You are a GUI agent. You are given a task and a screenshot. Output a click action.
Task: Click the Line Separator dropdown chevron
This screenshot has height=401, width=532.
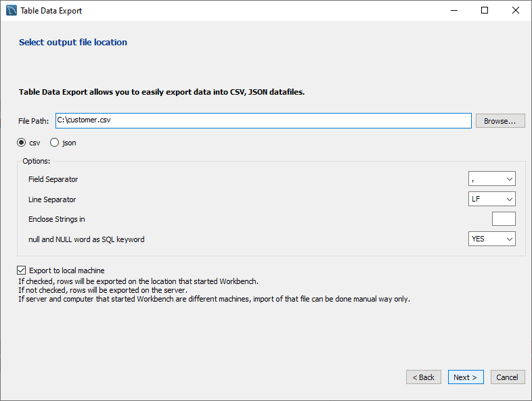coord(509,199)
